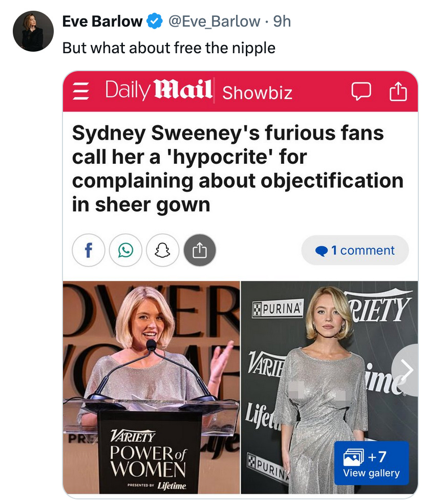
Task: Open the 1 comment button
Action: point(355,250)
